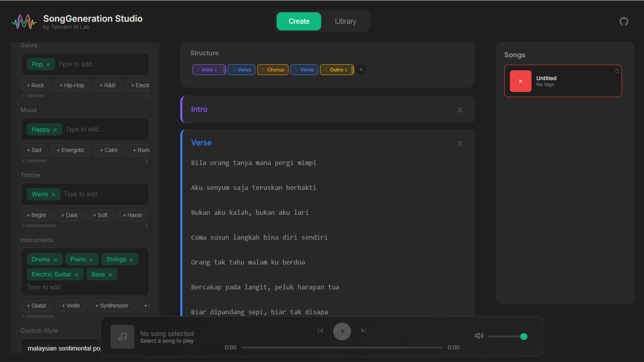Image resolution: width=644 pixels, height=362 pixels.
Task: Click the lyric 'Aku senyum saja teruskan berbakti'
Action: 254,188
